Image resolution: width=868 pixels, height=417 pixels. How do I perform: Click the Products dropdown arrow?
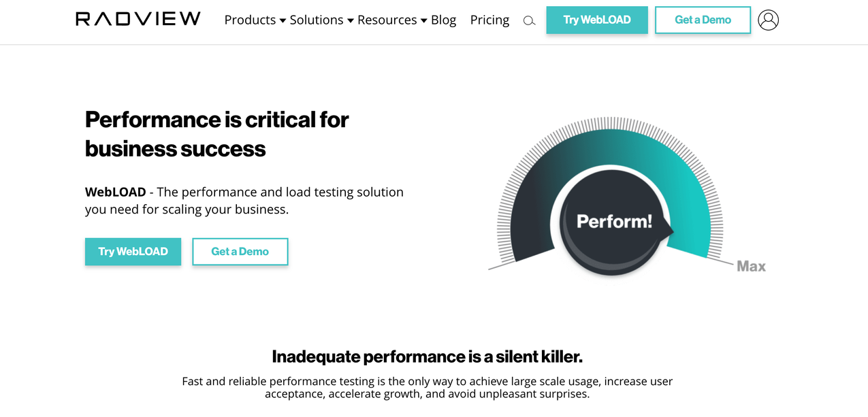tap(282, 20)
